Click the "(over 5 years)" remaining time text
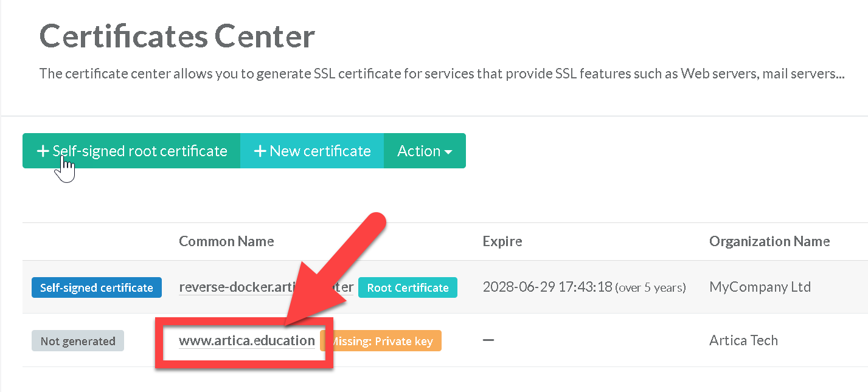This screenshot has height=392, width=868. click(650, 287)
